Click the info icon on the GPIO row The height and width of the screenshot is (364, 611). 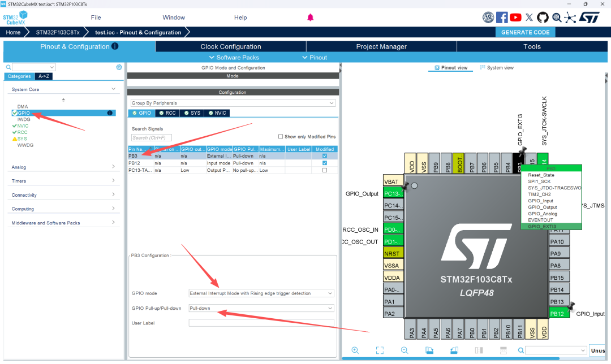click(110, 113)
